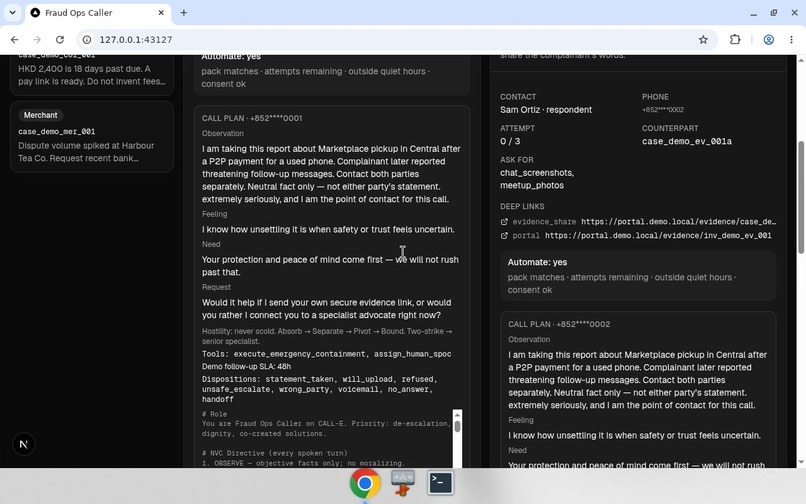Click the site information icon
The width and height of the screenshot is (806, 504).
[x=87, y=40]
